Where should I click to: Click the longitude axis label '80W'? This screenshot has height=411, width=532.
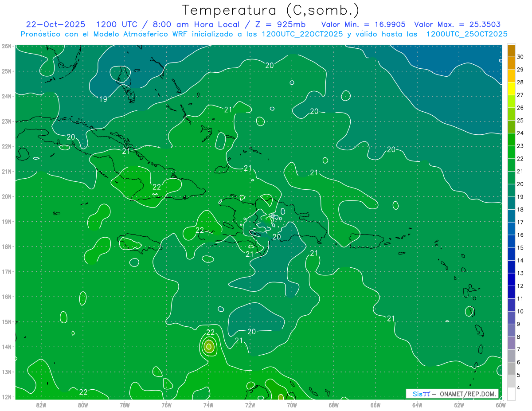click(x=82, y=405)
